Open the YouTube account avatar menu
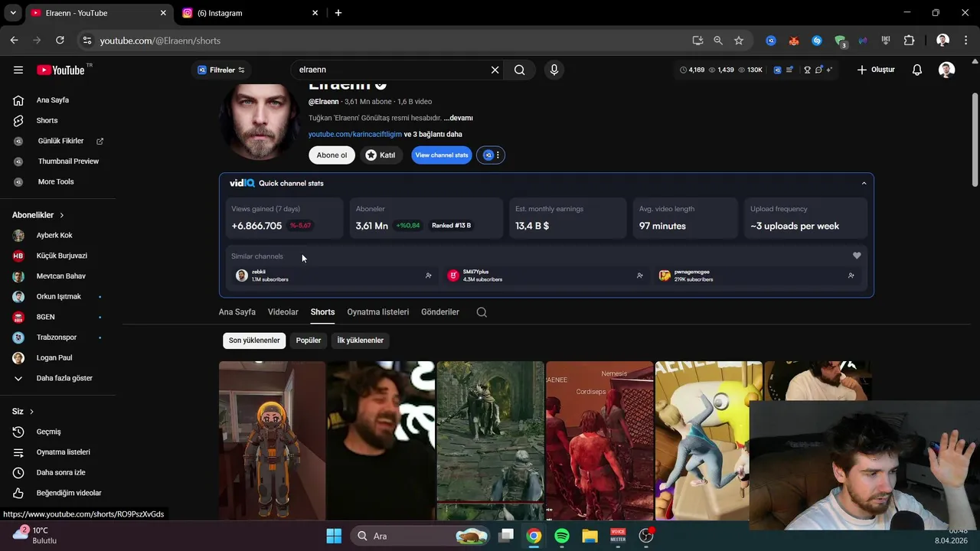Screen dimensions: 980x551 (947, 70)
